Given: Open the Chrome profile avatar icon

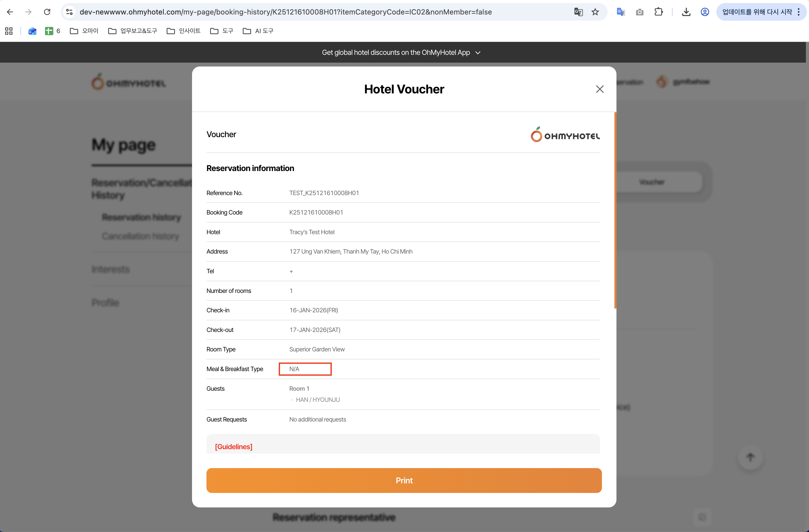Looking at the screenshot, I should 705,12.
